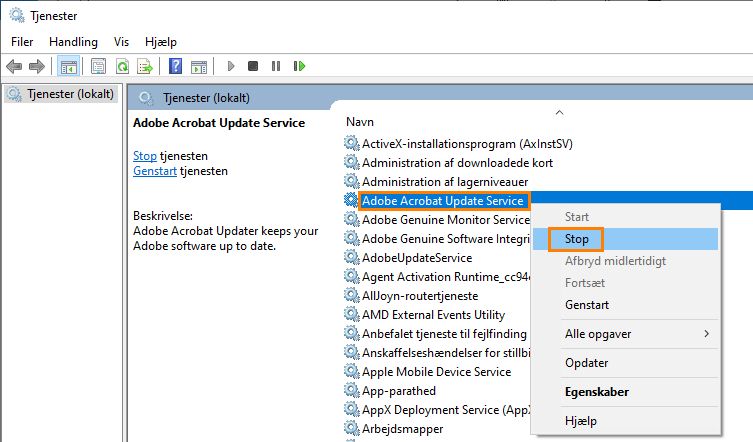
Task: Click gear icon beside Arbejdsmapper
Action: coord(352,428)
